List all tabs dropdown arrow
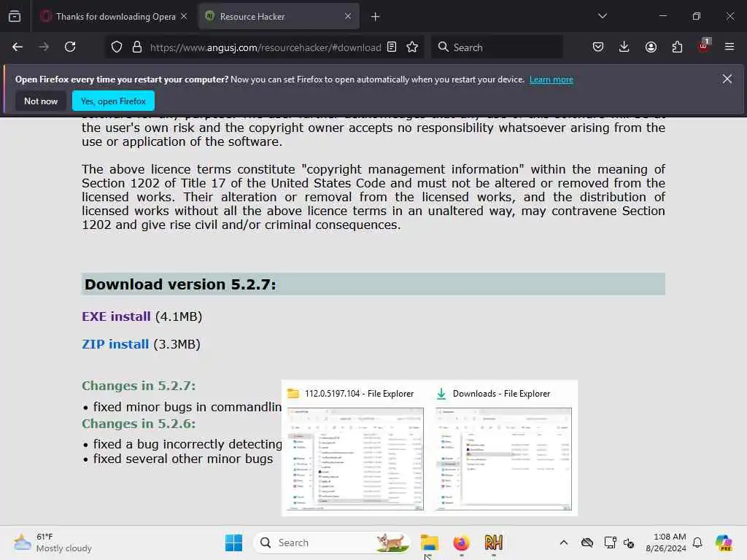 tap(602, 17)
